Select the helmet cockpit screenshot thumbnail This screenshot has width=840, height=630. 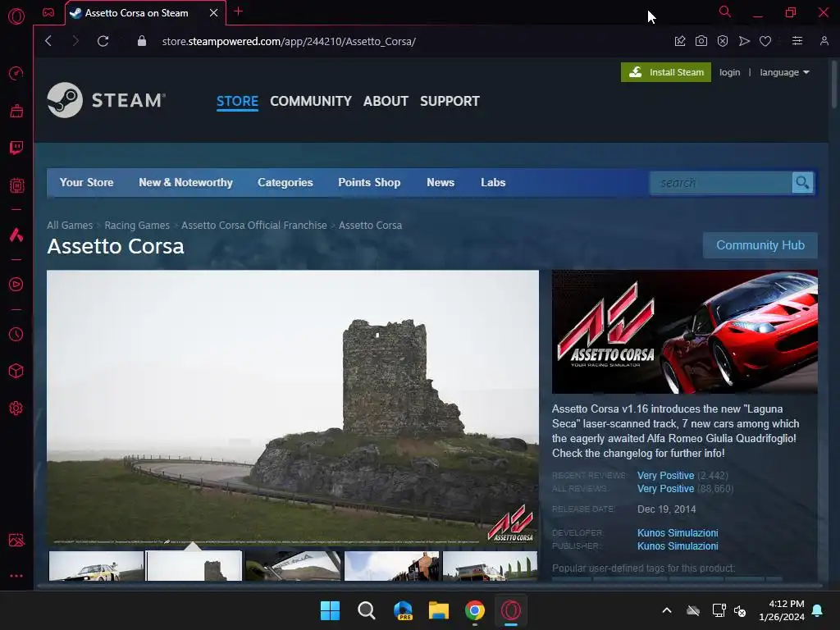(293, 566)
